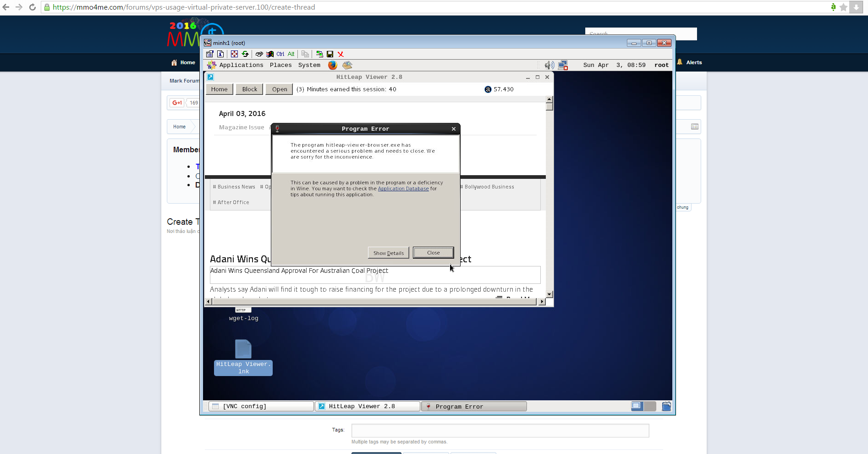Click the volume speaker icon in panel
868x454 pixels.
click(x=549, y=65)
